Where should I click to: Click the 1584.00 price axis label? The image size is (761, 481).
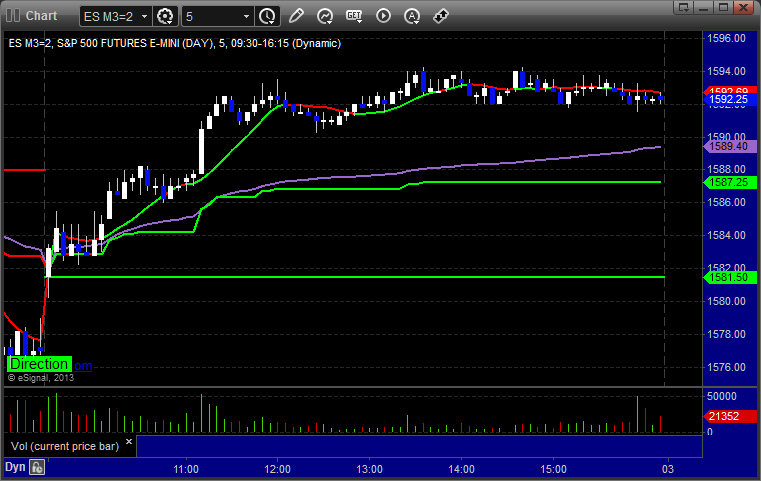coord(727,235)
